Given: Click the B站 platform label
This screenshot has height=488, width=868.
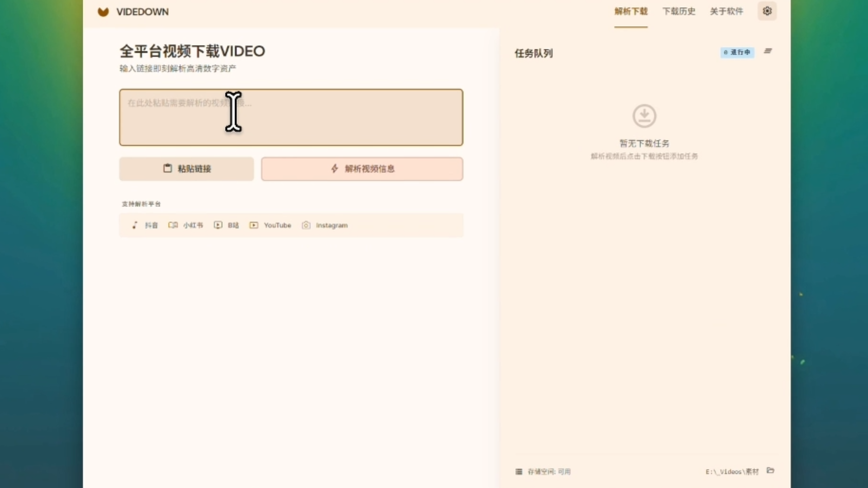Looking at the screenshot, I should (x=233, y=225).
